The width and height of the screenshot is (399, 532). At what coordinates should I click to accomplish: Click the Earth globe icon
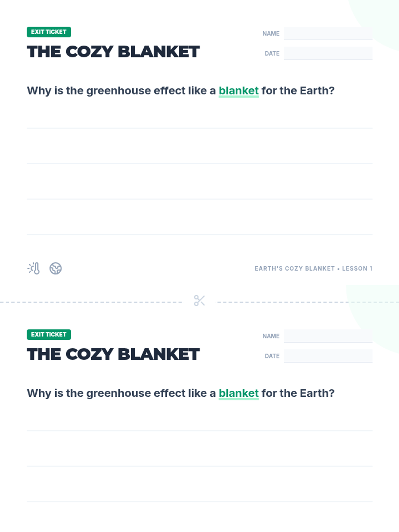56,268
